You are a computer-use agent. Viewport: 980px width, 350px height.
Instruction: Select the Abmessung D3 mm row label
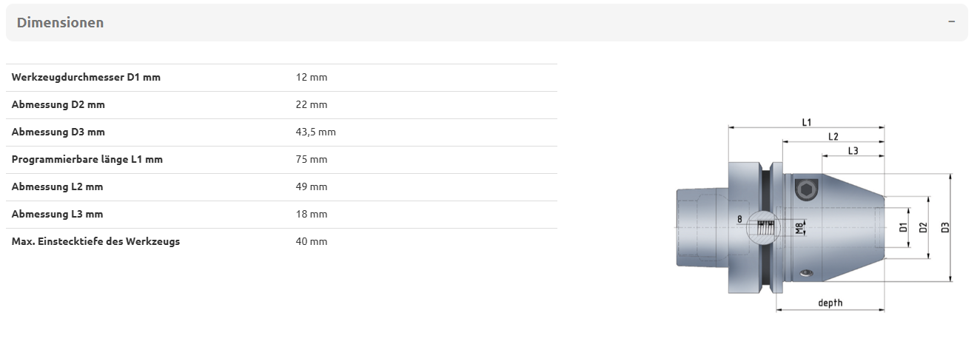(58, 132)
